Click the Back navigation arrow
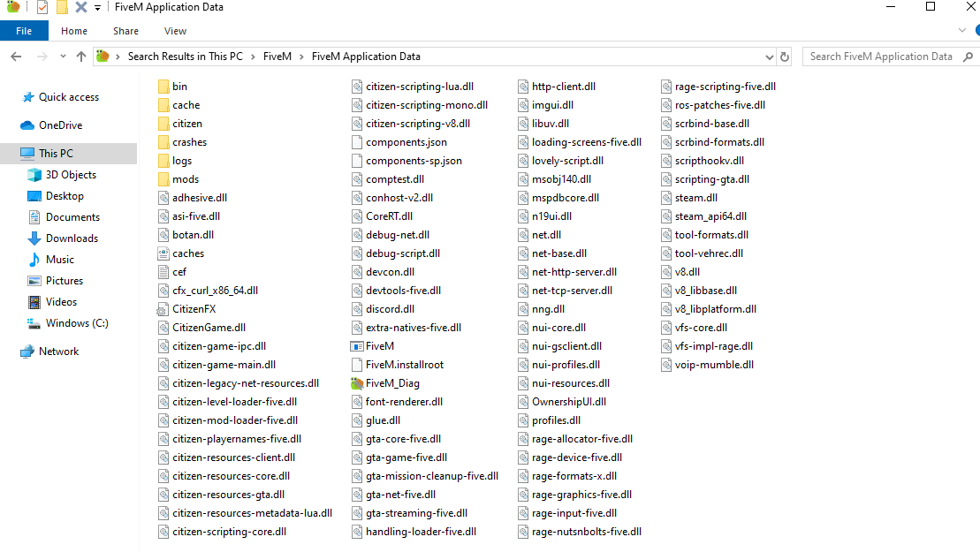 pos(16,57)
